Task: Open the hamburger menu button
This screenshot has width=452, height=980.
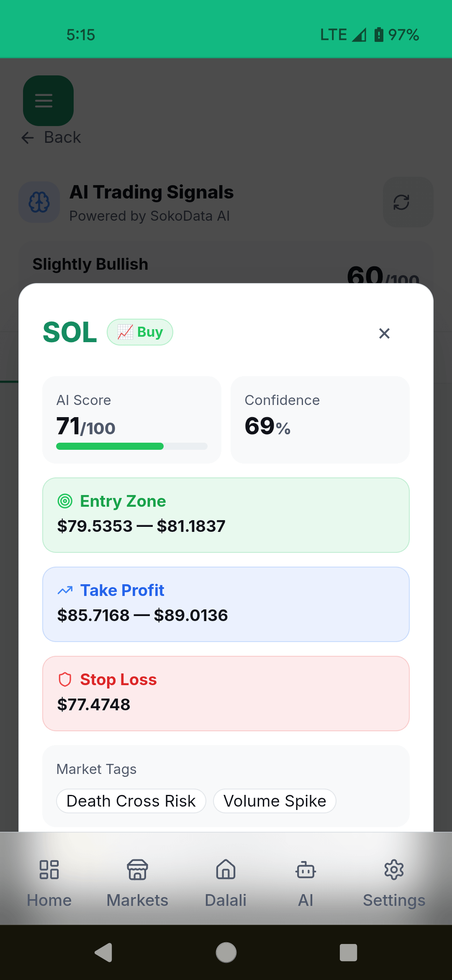Action: (48, 101)
